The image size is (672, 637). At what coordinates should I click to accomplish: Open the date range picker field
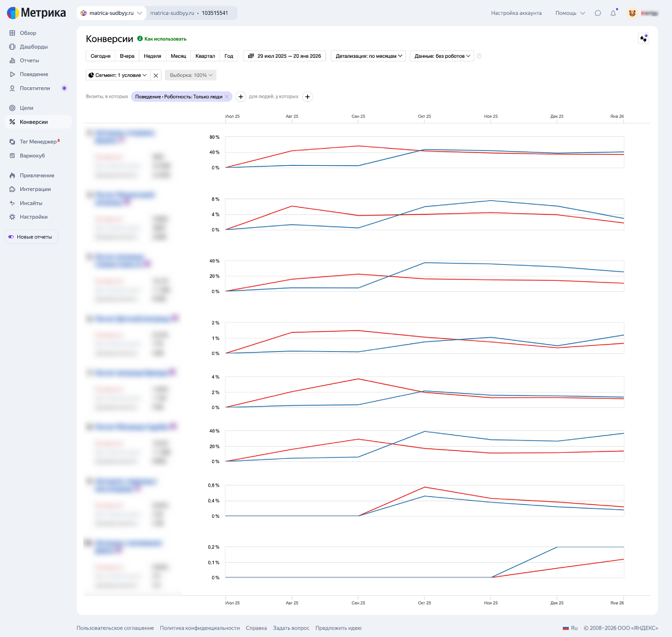coord(284,56)
